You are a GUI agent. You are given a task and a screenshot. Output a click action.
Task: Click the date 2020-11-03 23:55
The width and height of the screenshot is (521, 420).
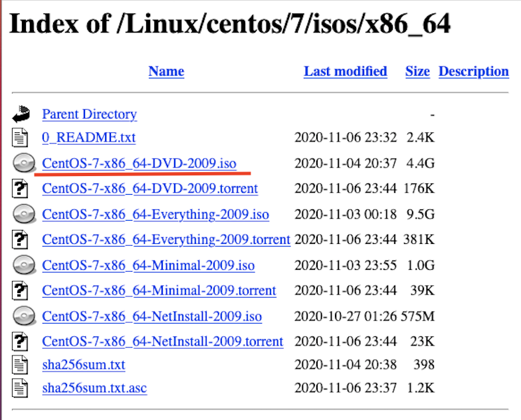[346, 265]
